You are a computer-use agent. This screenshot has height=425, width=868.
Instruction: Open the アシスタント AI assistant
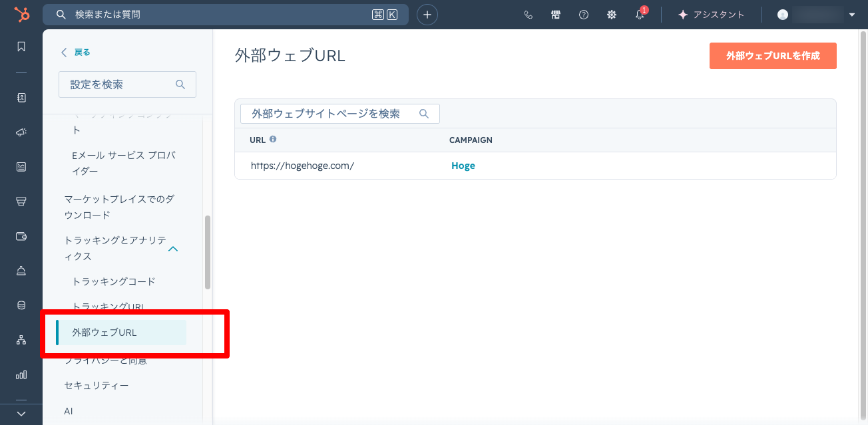pyautogui.click(x=711, y=15)
